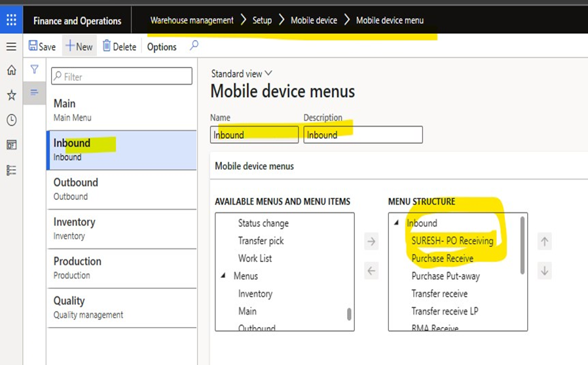The image size is (588, 365).
Task: Collapse the Mobile device menus section header
Action: coord(254,166)
